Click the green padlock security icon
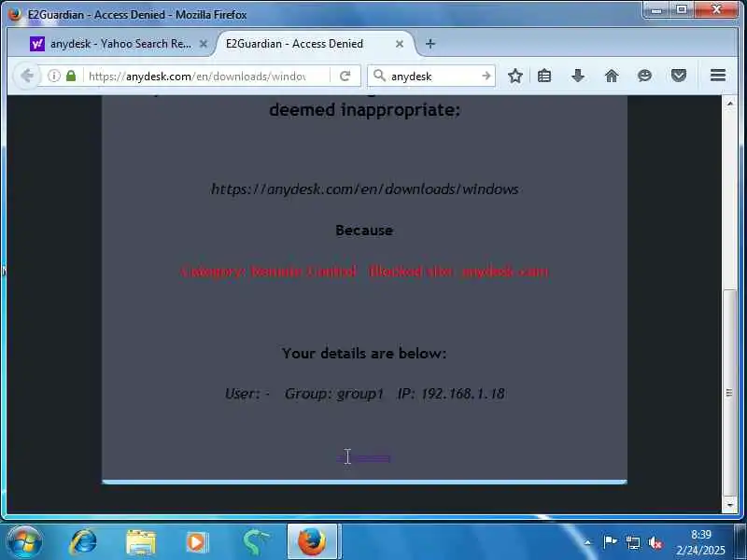This screenshot has width=747, height=560. click(x=71, y=76)
